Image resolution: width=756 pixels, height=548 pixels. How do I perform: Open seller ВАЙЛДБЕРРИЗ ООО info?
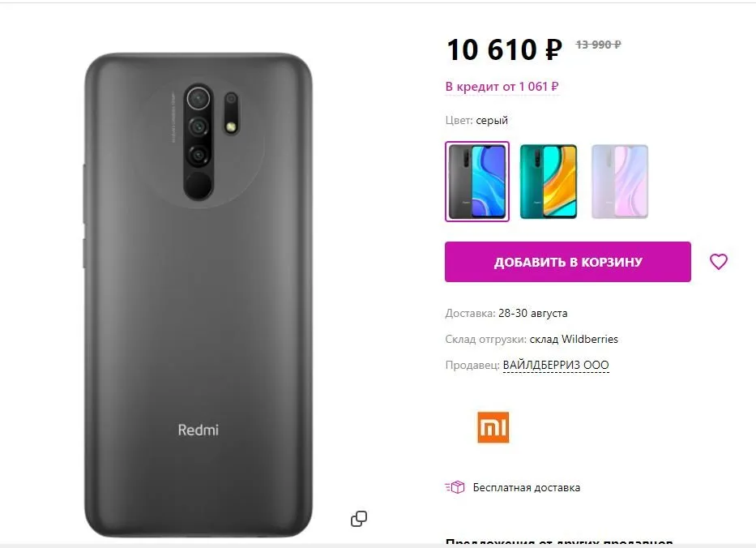pos(556,365)
